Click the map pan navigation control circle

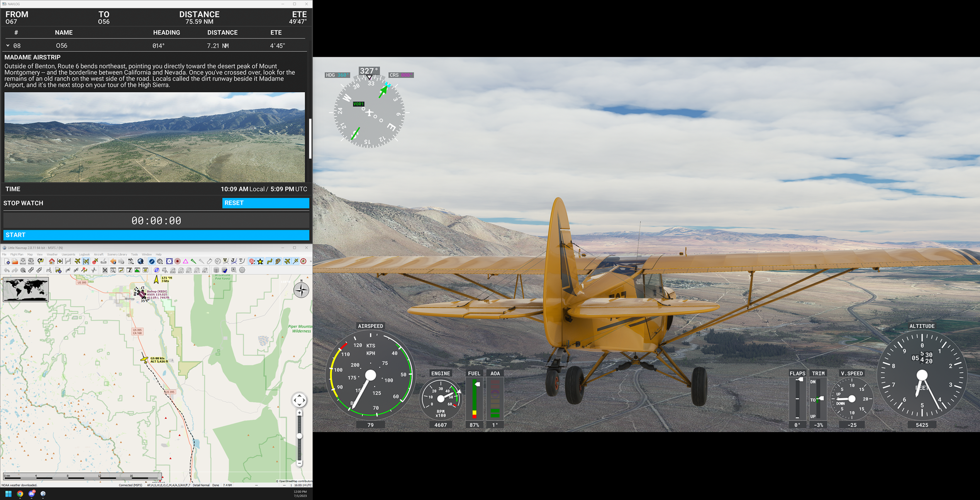pyautogui.click(x=299, y=400)
